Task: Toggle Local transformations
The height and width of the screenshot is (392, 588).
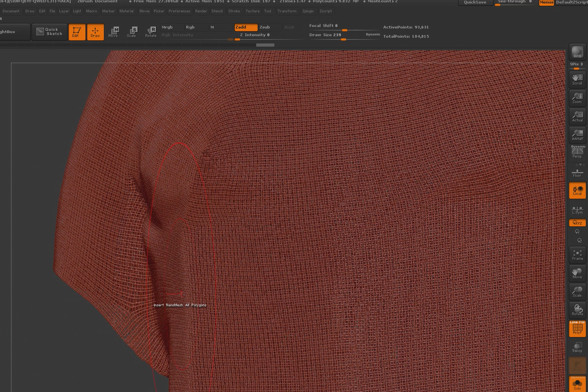Action: pos(577,190)
